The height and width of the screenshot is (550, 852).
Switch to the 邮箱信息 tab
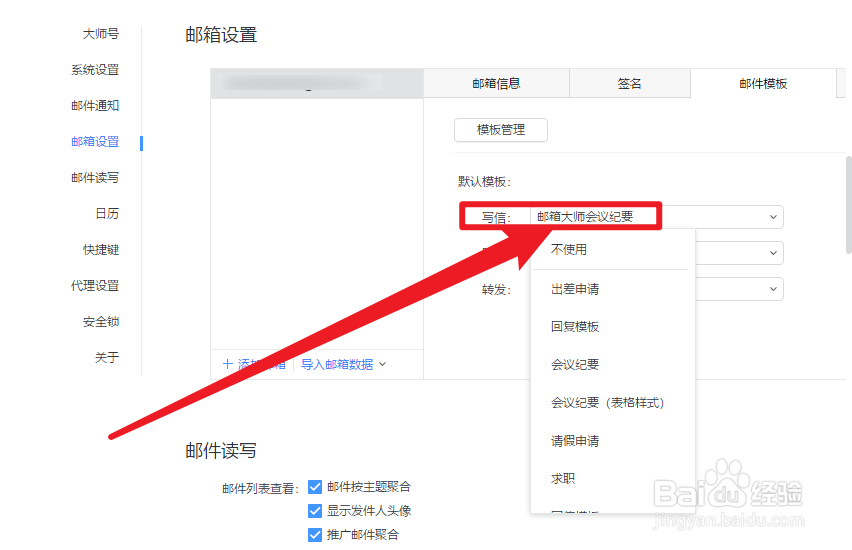tap(497, 83)
